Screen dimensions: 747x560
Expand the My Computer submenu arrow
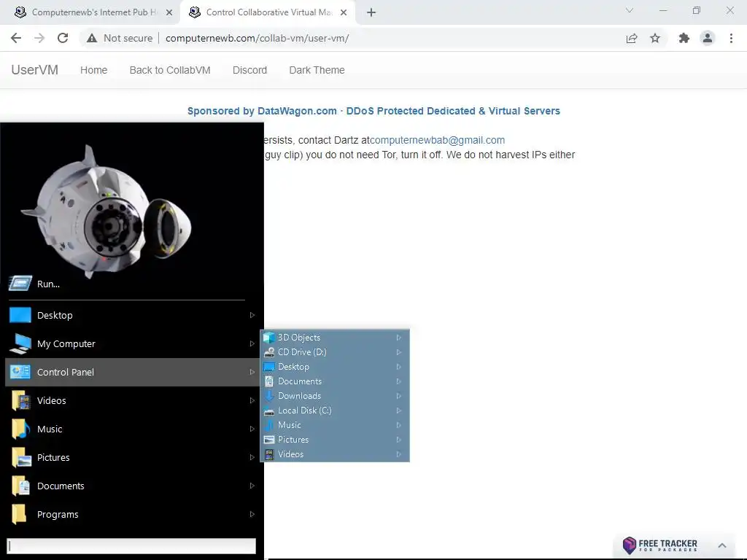pos(252,344)
